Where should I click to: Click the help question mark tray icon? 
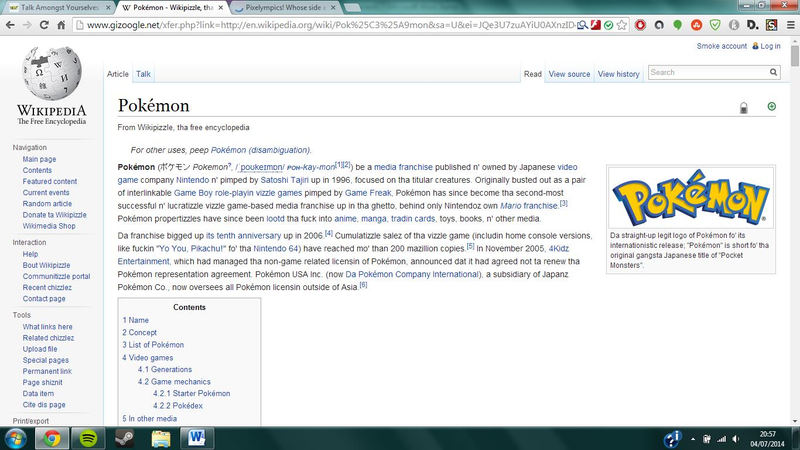(672, 439)
